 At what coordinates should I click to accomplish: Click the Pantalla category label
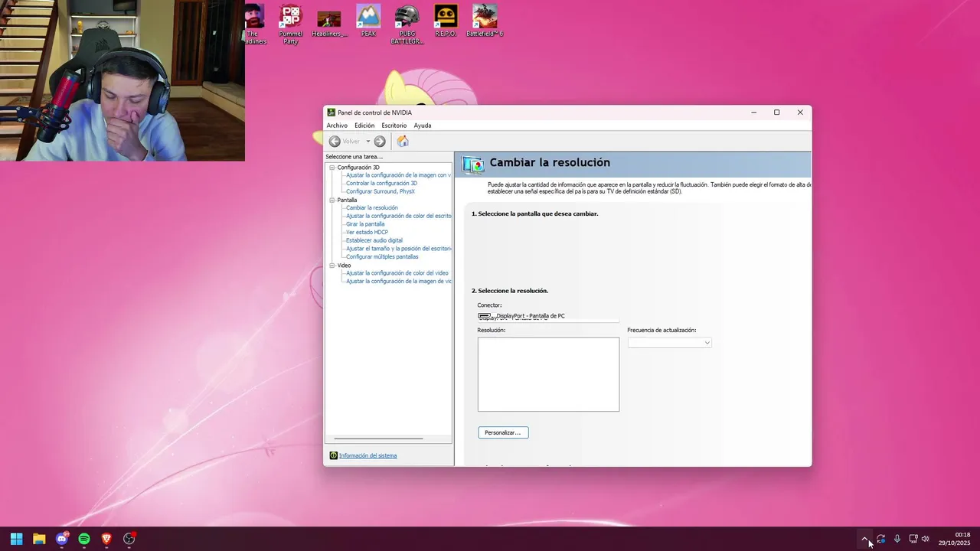click(347, 201)
